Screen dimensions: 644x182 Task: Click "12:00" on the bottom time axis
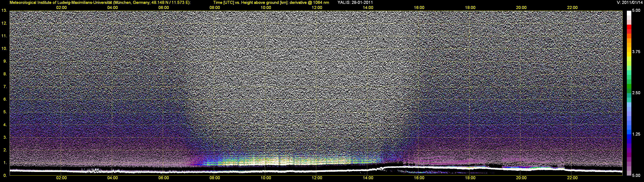click(317, 178)
